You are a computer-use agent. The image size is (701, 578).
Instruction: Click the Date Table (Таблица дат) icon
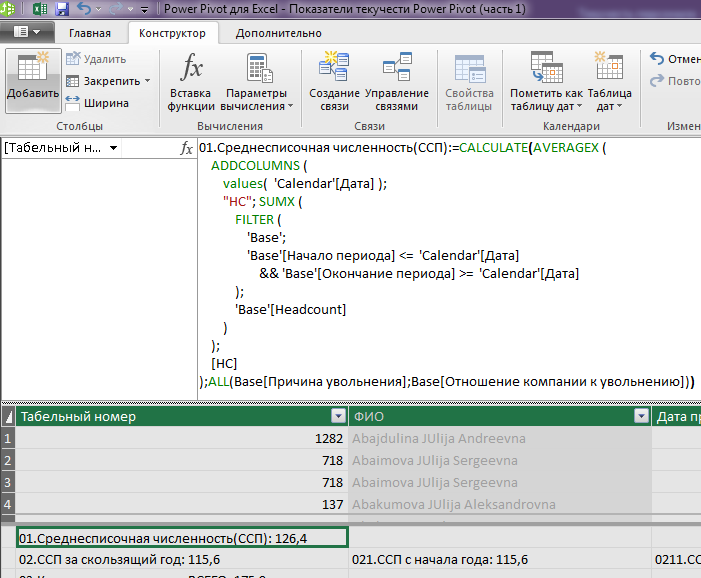(609, 65)
